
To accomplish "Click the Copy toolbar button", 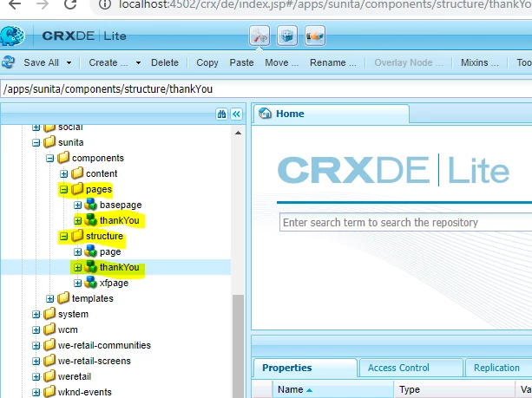I will pyautogui.click(x=207, y=62).
